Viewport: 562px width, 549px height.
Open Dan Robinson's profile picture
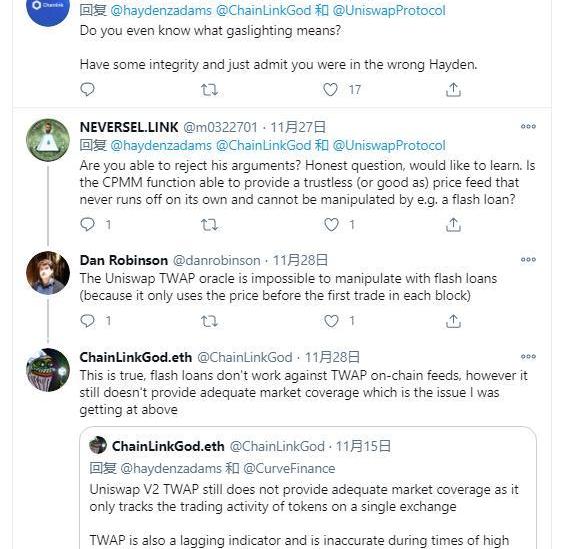point(48,273)
